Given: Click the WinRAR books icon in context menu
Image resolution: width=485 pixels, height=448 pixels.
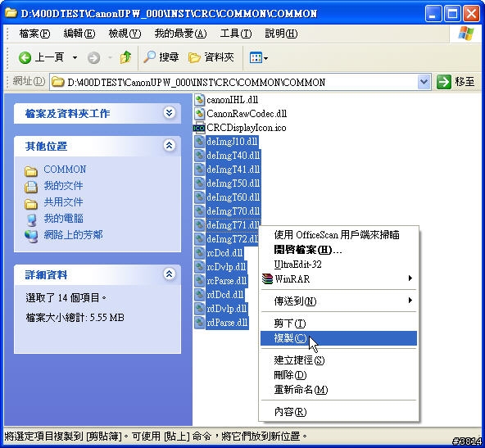Looking at the screenshot, I should coord(267,278).
